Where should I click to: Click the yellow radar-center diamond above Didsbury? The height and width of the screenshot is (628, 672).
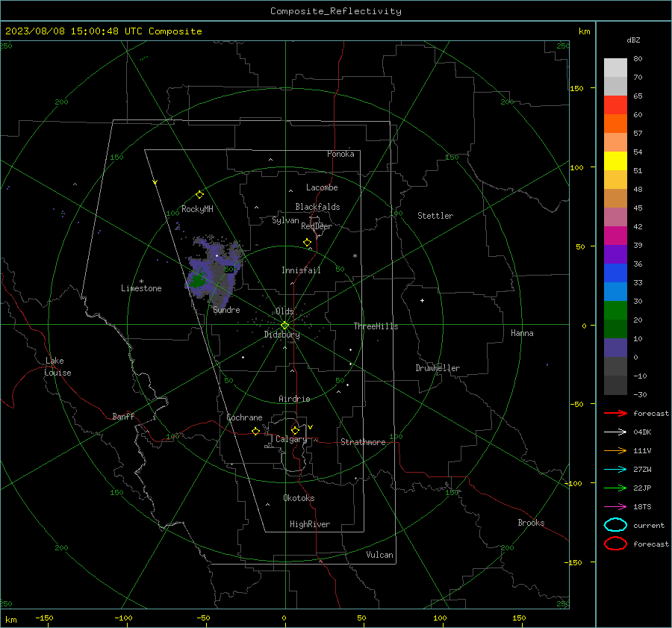click(x=284, y=325)
